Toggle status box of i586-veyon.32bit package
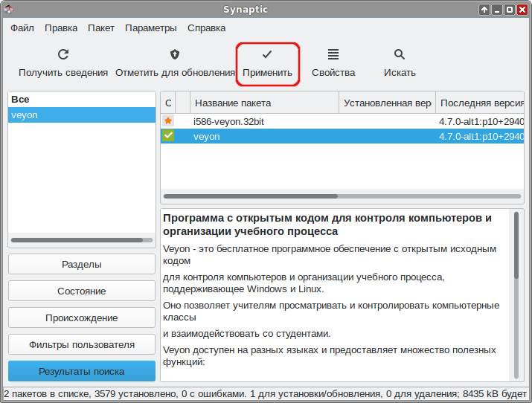The image size is (532, 403). tap(168, 121)
